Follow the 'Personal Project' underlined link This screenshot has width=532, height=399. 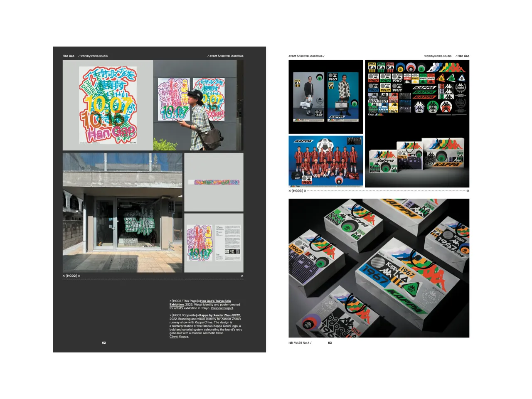coord(222,308)
